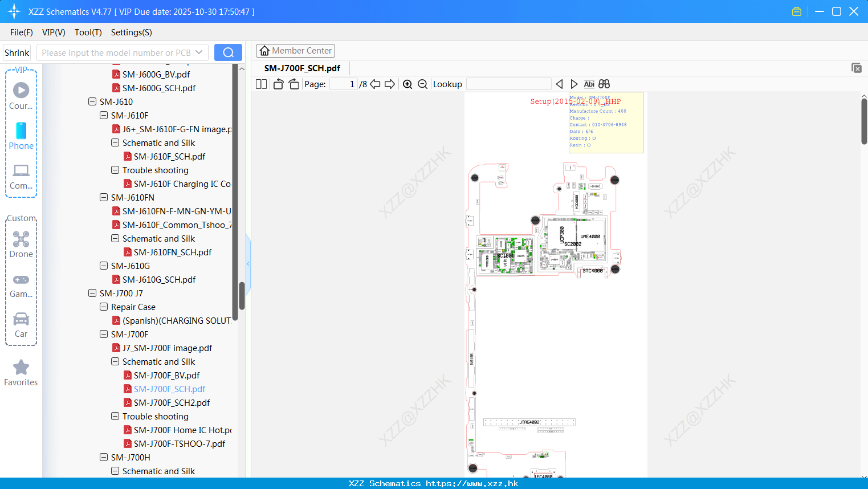Collapse the SM-J610 tree node
This screenshot has width=868, height=489.
pos(92,102)
